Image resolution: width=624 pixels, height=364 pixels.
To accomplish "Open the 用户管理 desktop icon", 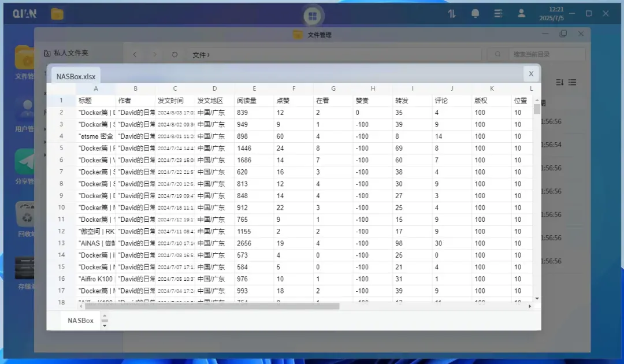I will point(25,114).
